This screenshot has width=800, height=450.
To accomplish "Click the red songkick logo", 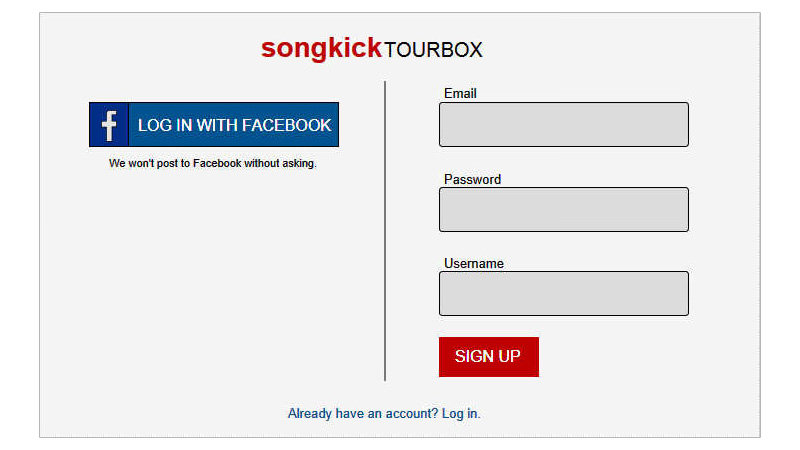I will tap(321, 49).
